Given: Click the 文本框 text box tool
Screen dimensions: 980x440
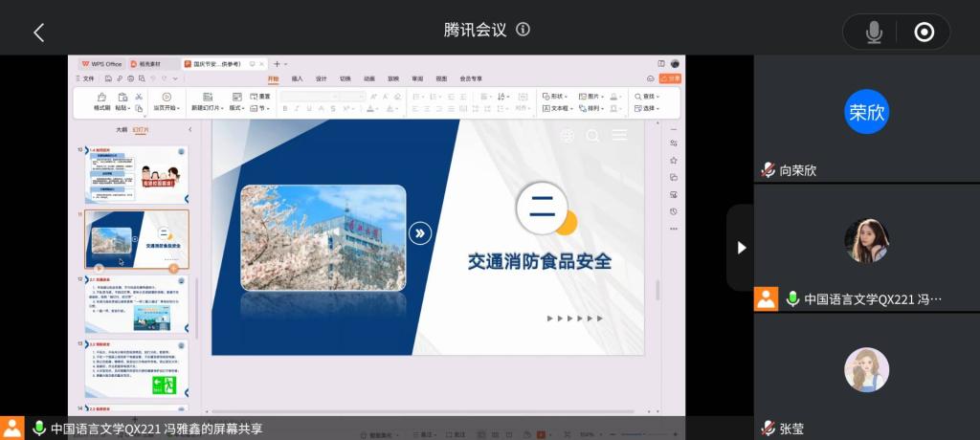Looking at the screenshot, I should pyautogui.click(x=555, y=108).
